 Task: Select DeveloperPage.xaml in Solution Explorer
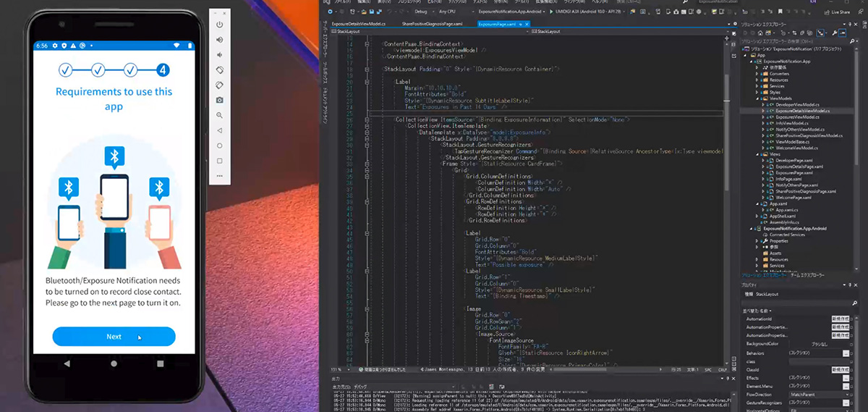(794, 160)
